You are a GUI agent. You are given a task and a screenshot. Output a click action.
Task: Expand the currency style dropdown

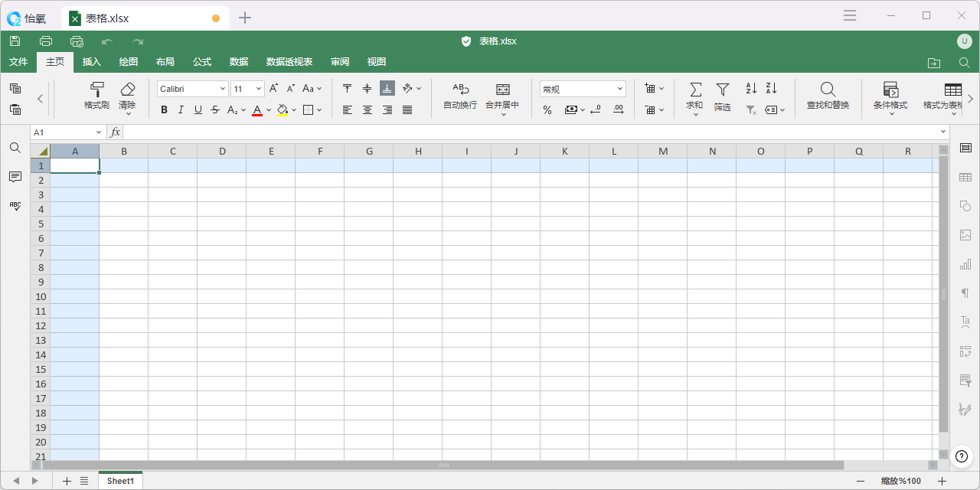point(583,110)
